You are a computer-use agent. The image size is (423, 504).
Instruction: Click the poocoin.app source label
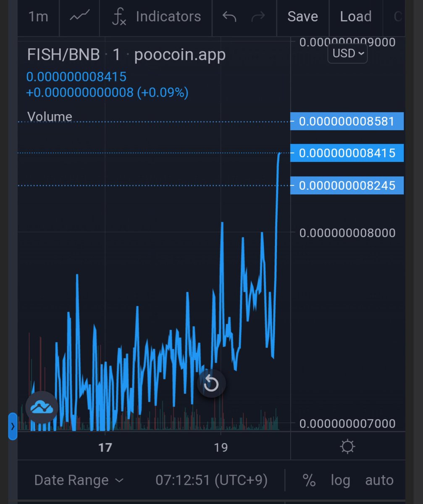[x=180, y=55]
